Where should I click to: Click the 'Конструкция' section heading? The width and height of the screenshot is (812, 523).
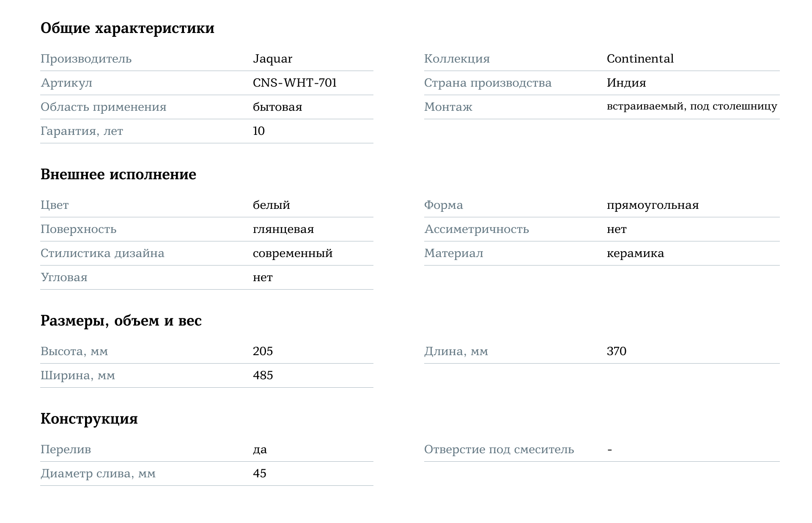click(x=89, y=419)
